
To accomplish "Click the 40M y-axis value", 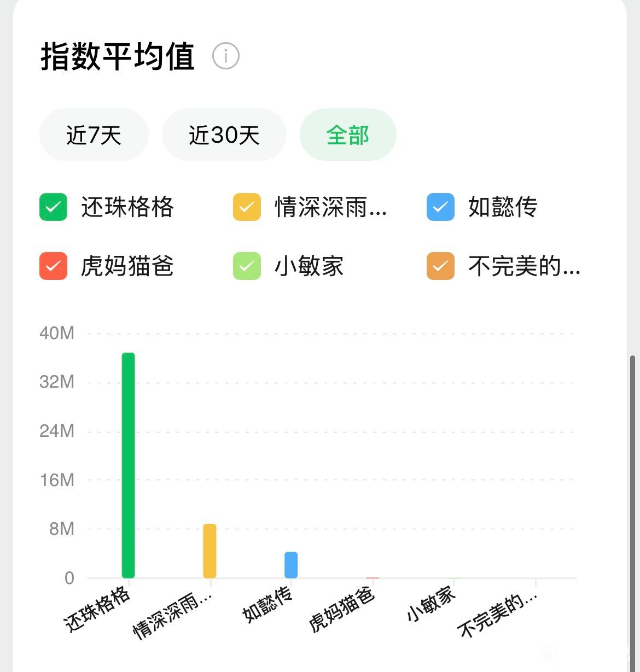I will click(x=57, y=333).
